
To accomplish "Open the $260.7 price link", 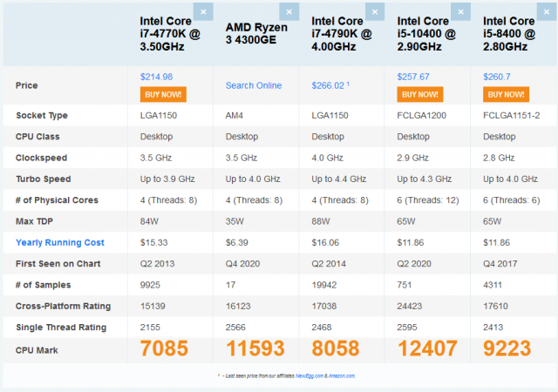I will pyautogui.click(x=495, y=77).
